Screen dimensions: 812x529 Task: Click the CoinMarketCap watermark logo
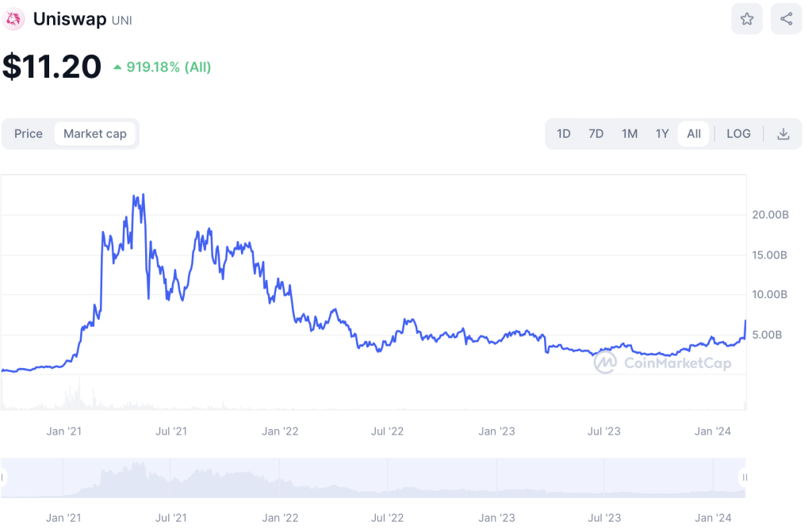click(663, 363)
